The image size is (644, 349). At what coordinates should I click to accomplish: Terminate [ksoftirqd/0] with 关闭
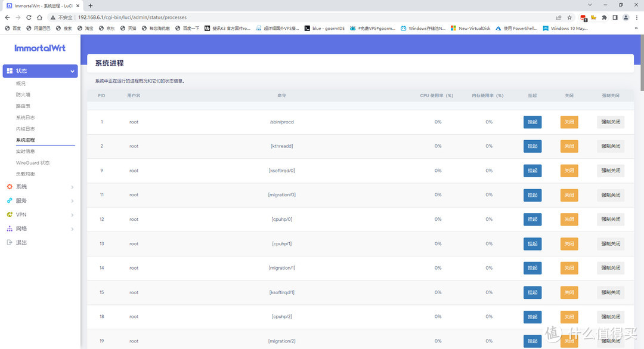pos(569,171)
